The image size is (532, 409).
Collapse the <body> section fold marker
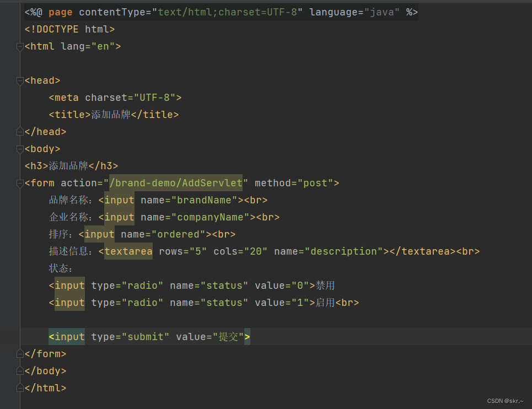pos(19,149)
